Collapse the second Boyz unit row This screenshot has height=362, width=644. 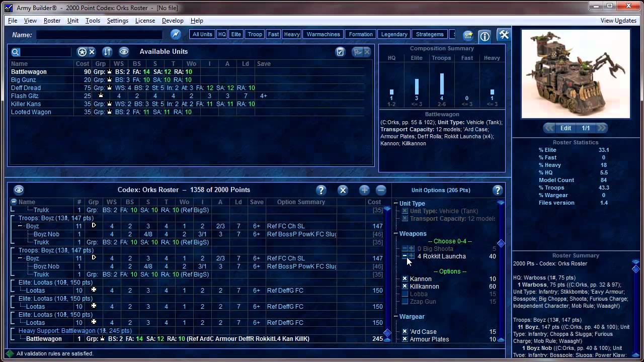(21, 258)
